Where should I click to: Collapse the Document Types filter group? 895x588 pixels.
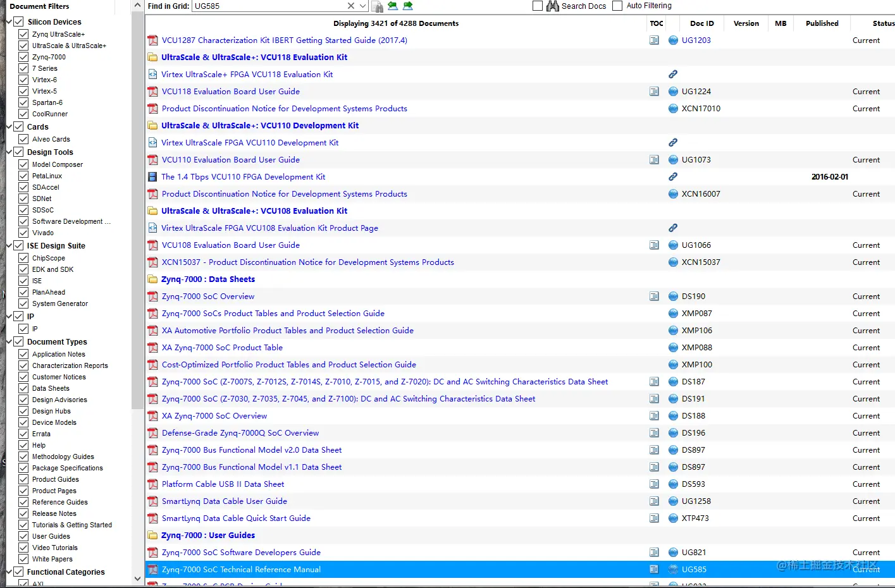click(x=9, y=341)
